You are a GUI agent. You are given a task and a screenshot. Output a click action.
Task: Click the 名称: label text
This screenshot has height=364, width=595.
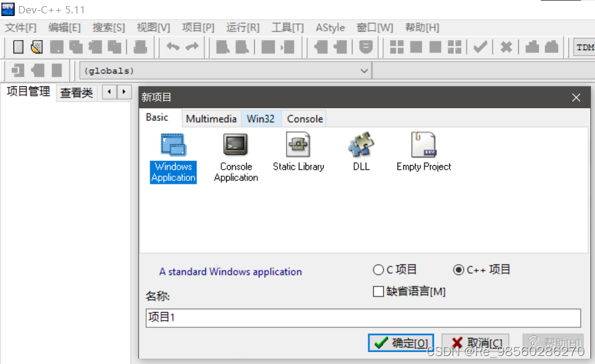pyautogui.click(x=158, y=296)
